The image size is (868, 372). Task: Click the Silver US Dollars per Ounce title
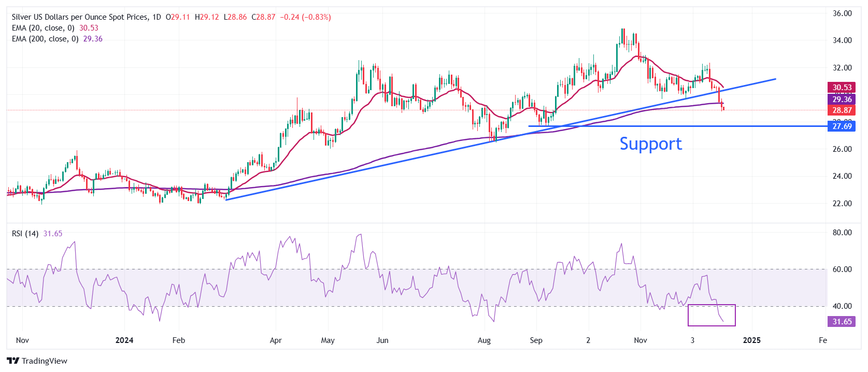click(80, 17)
